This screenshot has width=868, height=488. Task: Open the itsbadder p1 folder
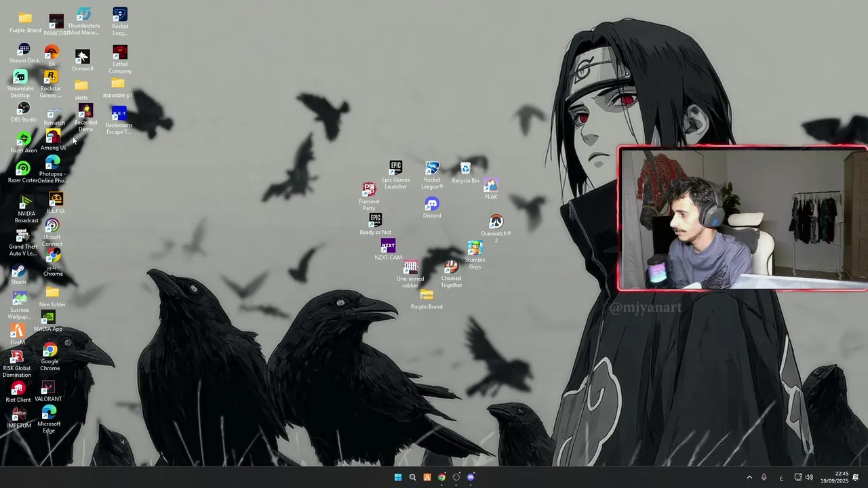tap(118, 88)
